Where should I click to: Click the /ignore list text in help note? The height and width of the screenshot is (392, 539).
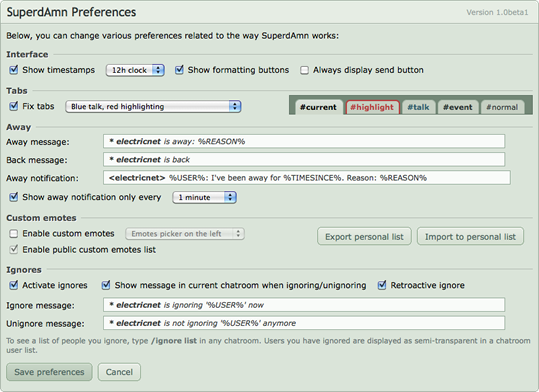(x=174, y=341)
